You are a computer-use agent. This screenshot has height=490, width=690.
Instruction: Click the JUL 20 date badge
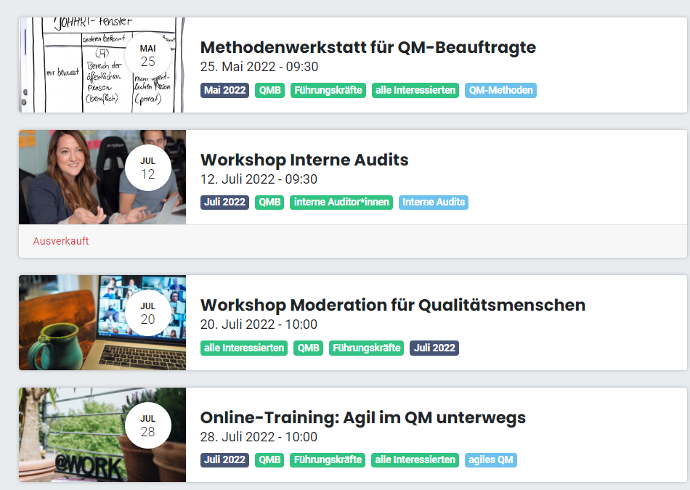pyautogui.click(x=148, y=313)
